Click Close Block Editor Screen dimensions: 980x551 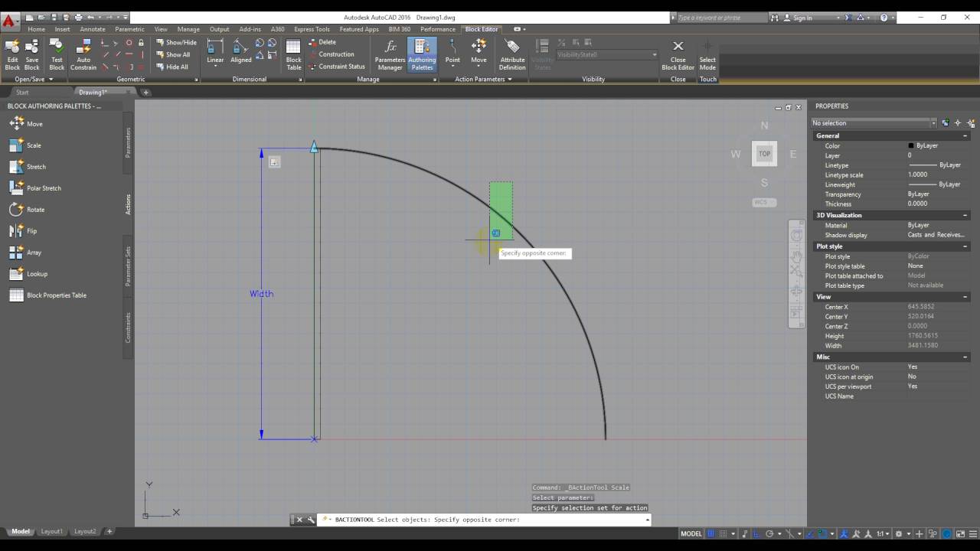(678, 54)
